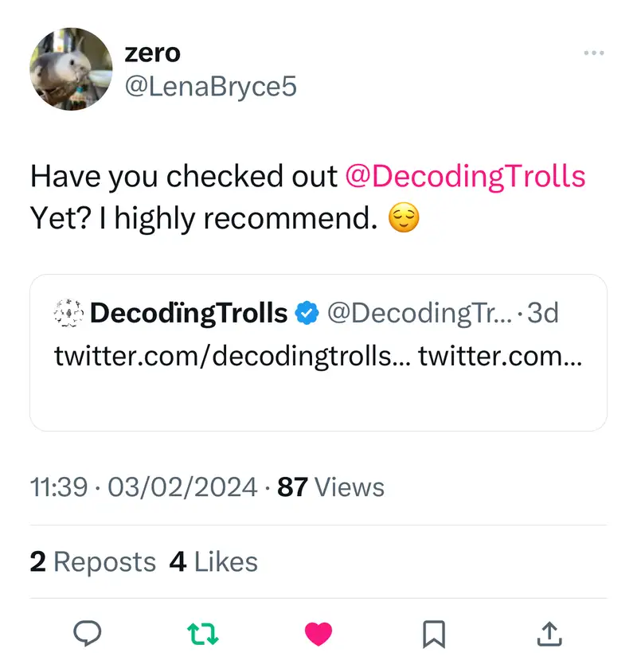The height and width of the screenshot is (672, 637).
Task: View the 87 Views analytics
Action: coord(330,486)
